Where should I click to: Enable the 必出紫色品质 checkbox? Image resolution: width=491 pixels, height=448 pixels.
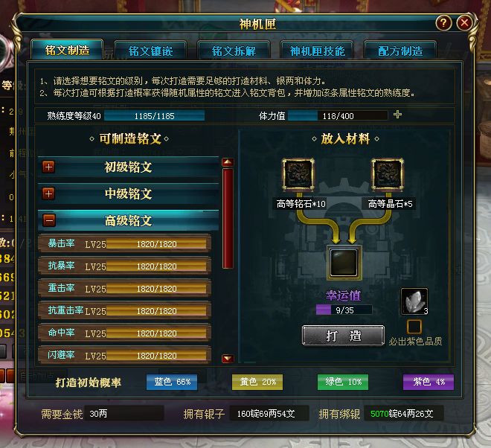point(414,327)
